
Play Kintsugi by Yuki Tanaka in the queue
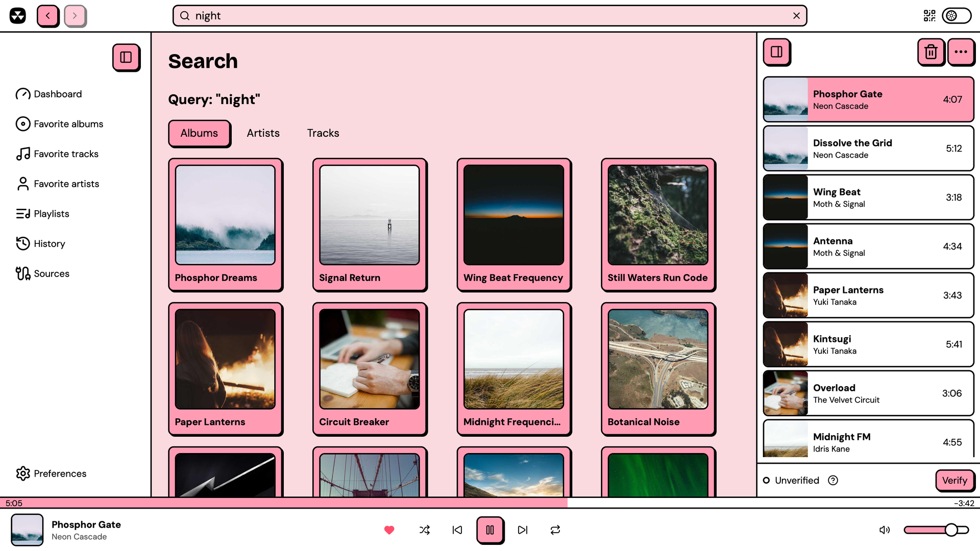click(868, 344)
